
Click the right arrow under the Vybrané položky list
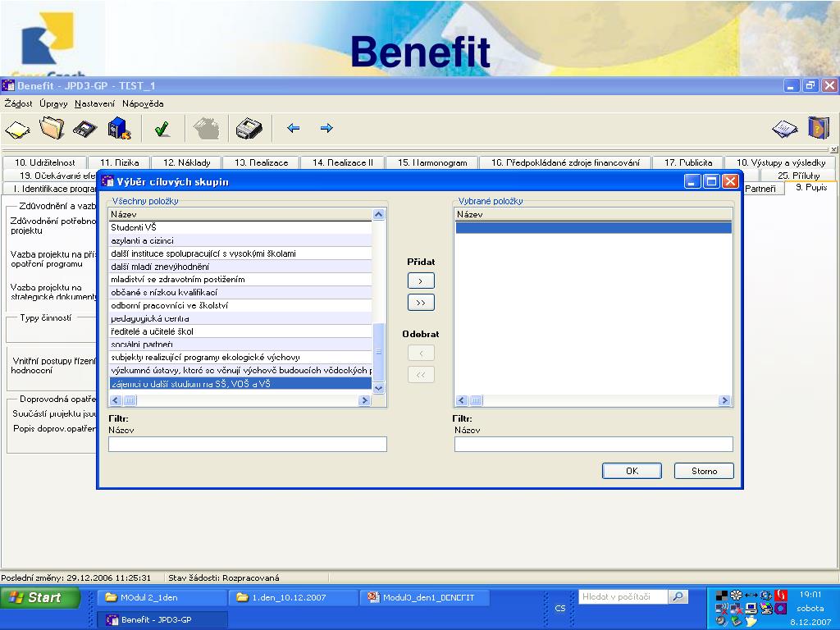724,400
